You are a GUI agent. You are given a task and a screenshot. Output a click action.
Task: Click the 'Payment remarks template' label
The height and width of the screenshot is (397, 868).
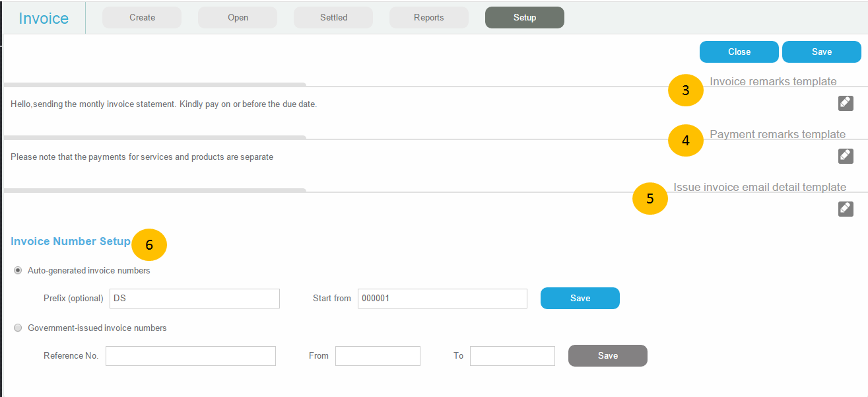click(x=778, y=135)
